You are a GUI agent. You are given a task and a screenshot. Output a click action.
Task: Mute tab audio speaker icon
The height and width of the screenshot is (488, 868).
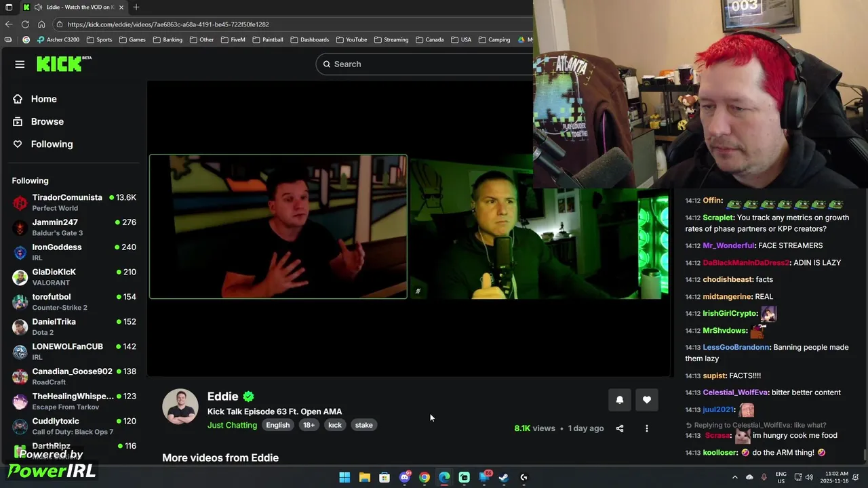[x=39, y=7]
